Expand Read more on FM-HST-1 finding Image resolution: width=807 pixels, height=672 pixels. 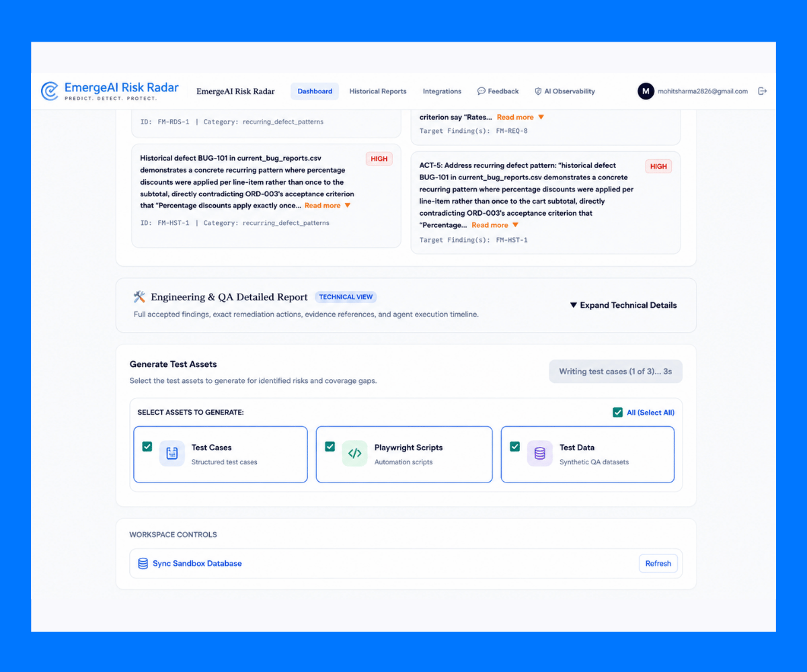[x=328, y=206]
